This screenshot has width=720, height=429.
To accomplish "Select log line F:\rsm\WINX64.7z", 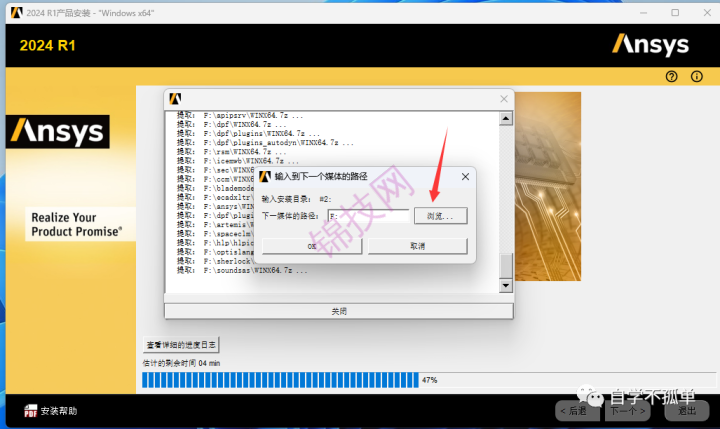I will pos(231,152).
